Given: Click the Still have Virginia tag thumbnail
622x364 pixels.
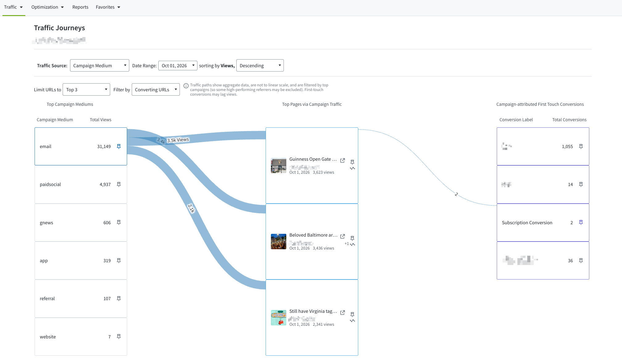Looking at the screenshot, I should coord(279,318).
